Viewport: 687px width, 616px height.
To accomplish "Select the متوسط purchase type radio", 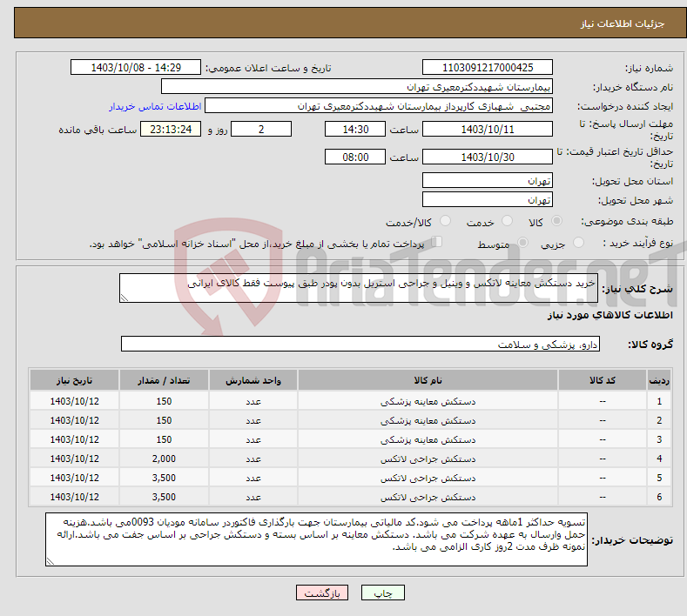I will [x=522, y=243].
